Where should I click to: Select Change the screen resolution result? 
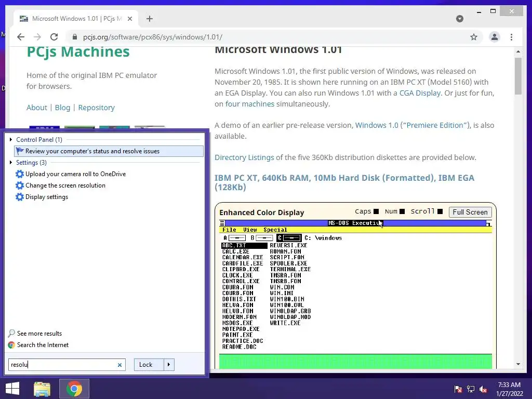coord(65,185)
